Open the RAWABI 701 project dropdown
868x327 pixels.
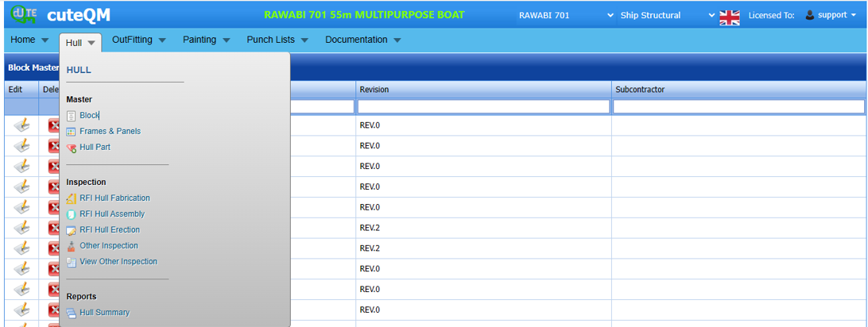[x=566, y=15]
